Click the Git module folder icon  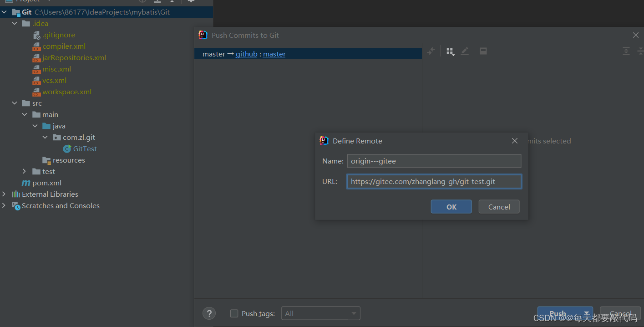pyautogui.click(x=16, y=12)
